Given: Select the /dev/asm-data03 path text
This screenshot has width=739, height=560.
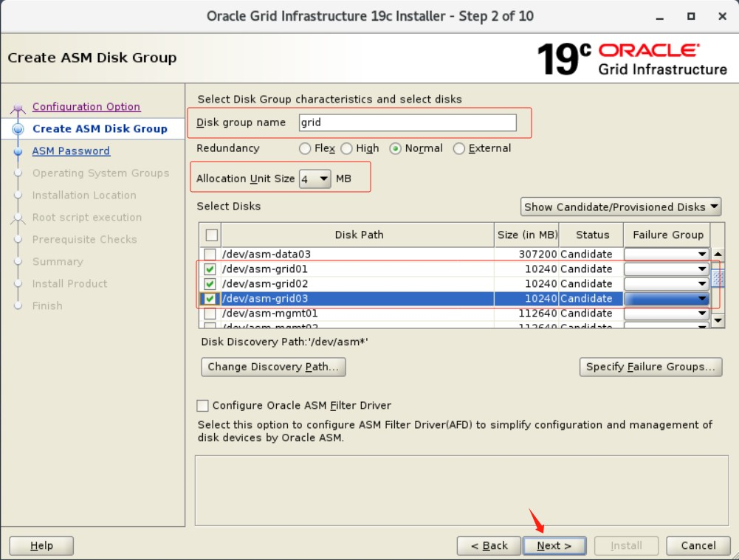Looking at the screenshot, I should [267, 254].
